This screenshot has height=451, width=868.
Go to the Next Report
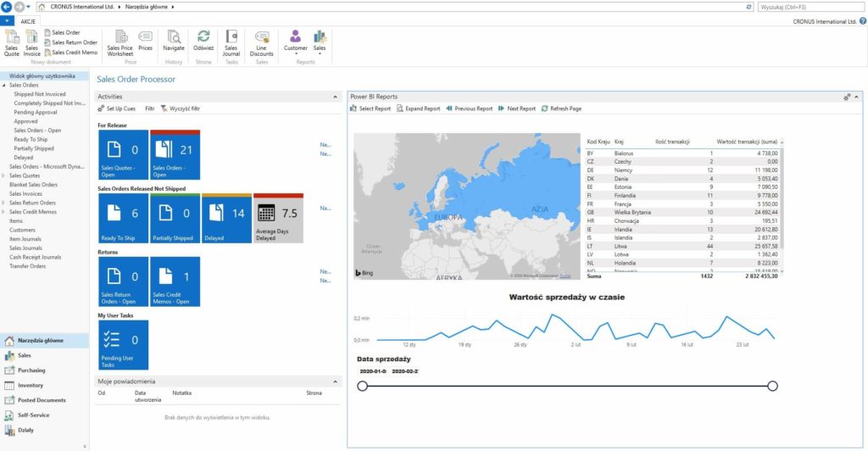517,109
